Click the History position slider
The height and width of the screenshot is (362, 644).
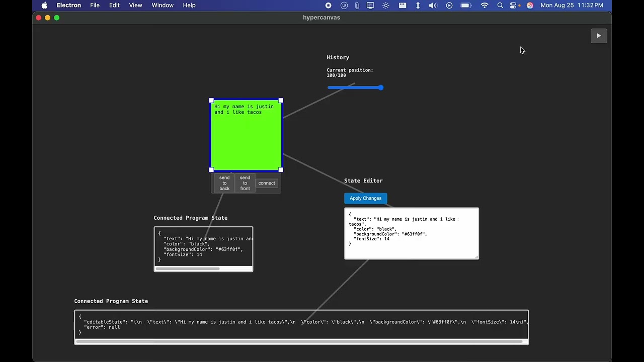[x=355, y=87]
